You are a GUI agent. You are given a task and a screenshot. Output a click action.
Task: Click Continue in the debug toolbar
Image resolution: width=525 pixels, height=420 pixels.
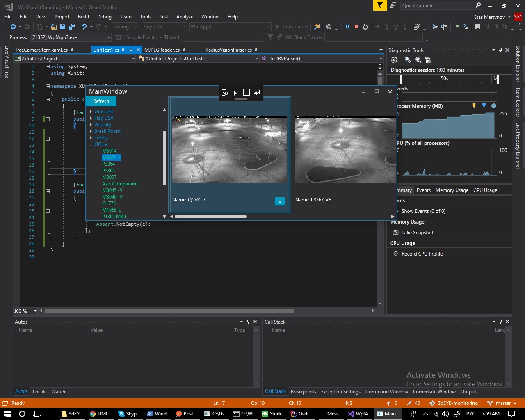click(x=289, y=27)
